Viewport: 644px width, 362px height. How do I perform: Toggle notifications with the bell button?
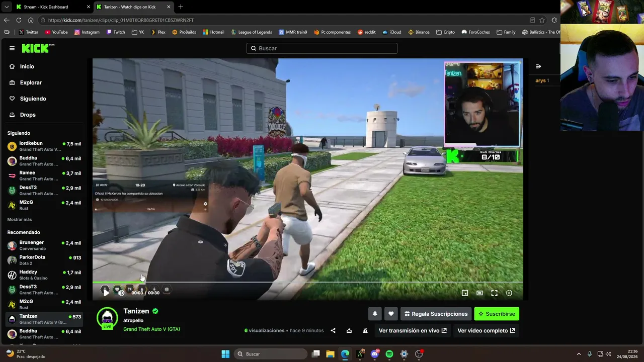point(375,314)
